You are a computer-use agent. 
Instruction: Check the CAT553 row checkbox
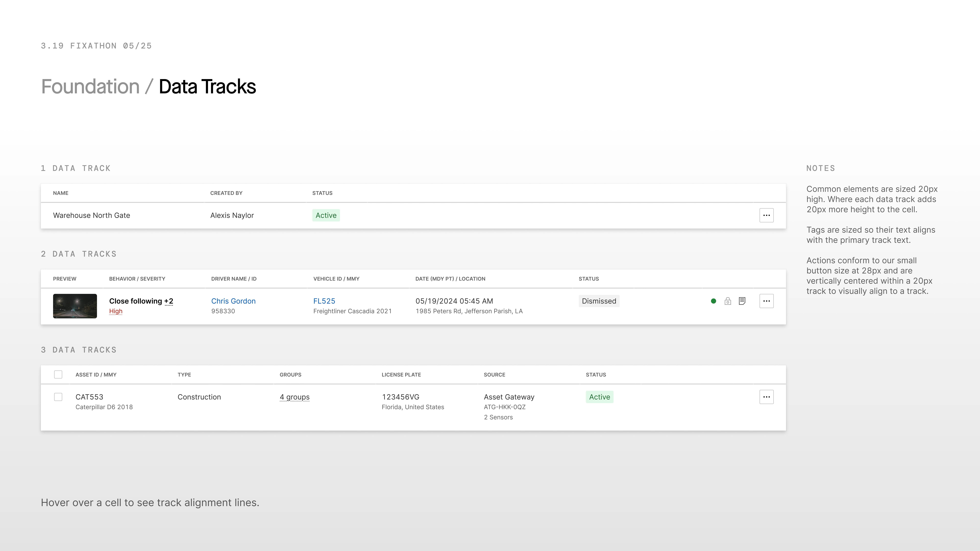point(58,397)
